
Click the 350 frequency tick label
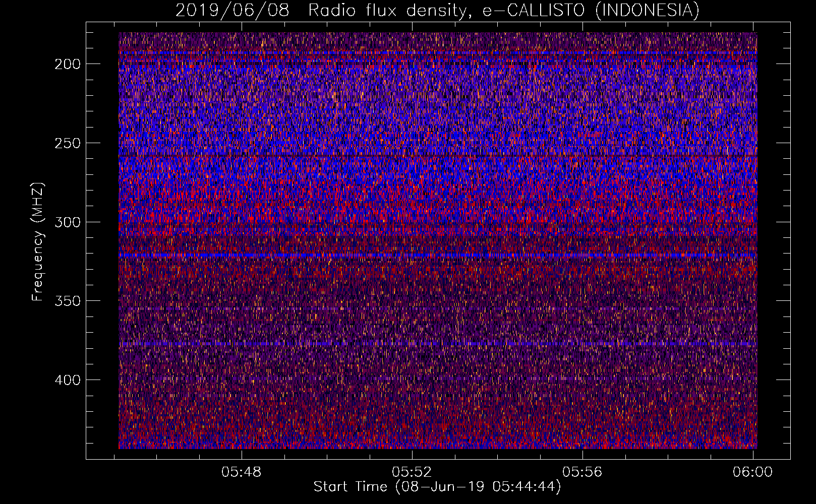coord(68,301)
